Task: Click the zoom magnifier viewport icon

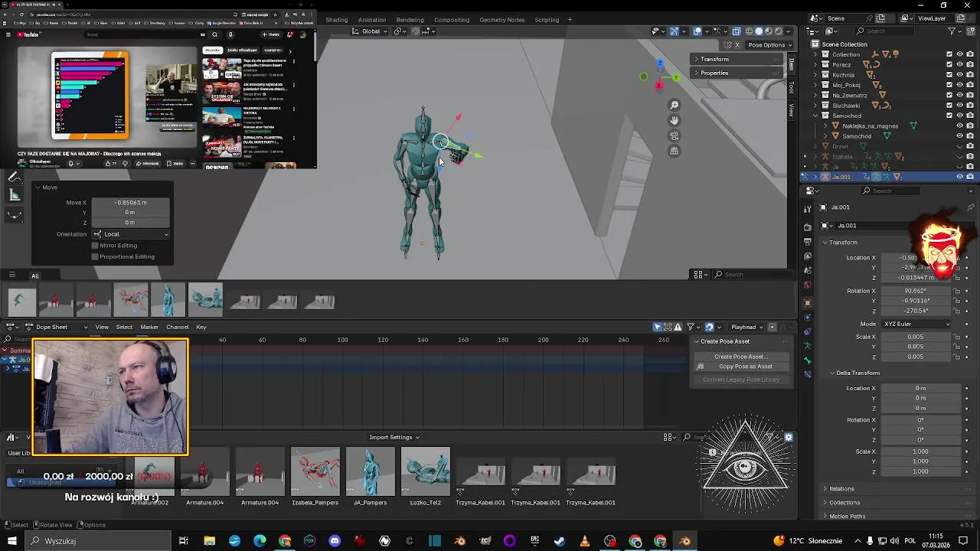Action: click(x=675, y=105)
